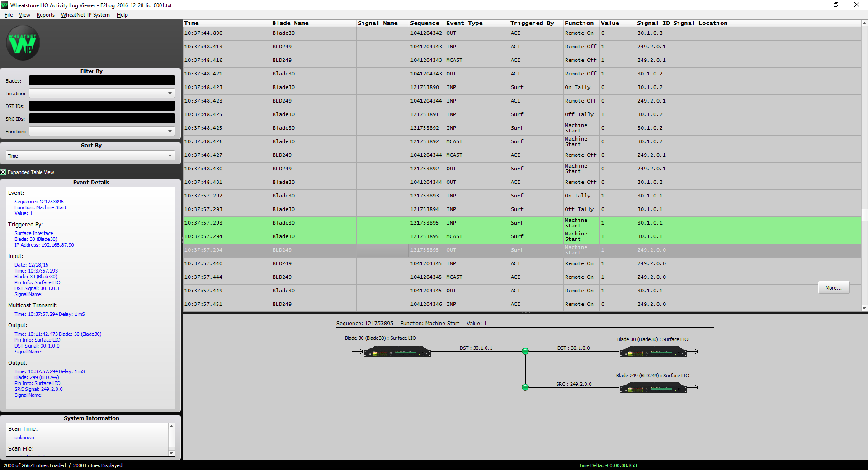This screenshot has height=470, width=868.
Task: Click the Value column header
Action: (x=618, y=23)
